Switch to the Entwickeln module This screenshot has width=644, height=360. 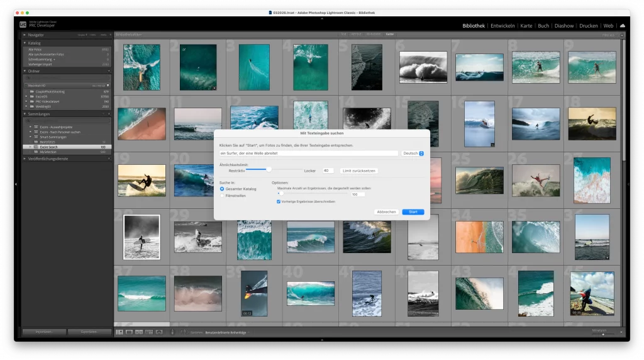pyautogui.click(x=502, y=26)
